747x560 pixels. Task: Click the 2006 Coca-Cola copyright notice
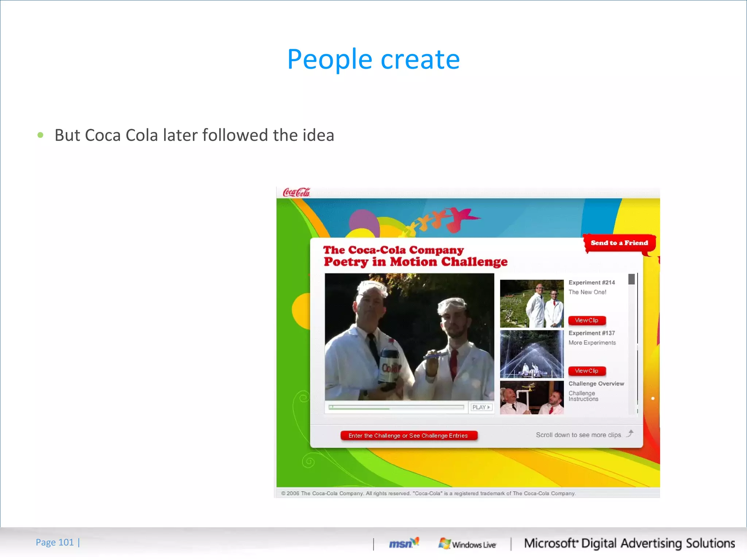coord(429,493)
